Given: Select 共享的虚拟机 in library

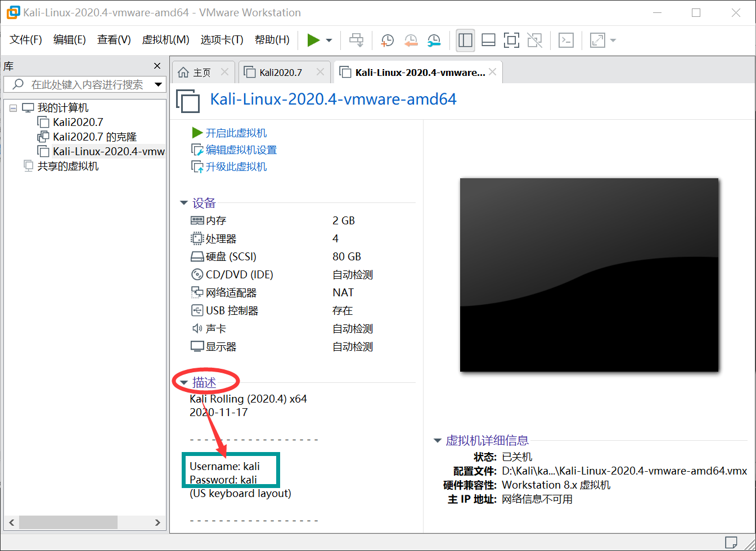Looking at the screenshot, I should point(67,166).
